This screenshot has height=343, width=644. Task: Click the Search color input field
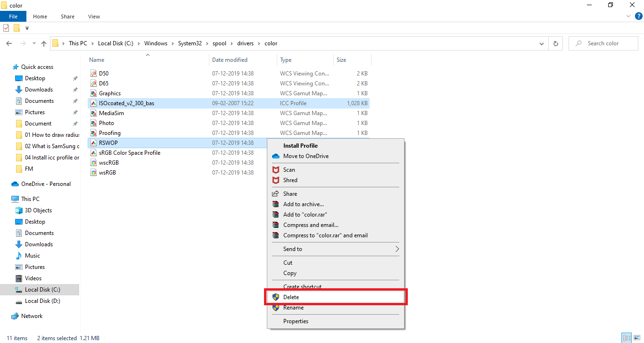coord(604,43)
